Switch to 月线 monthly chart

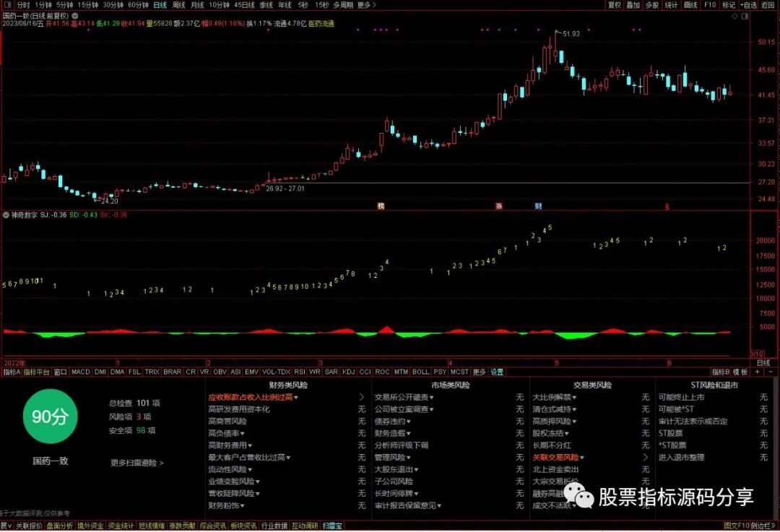click(197, 5)
